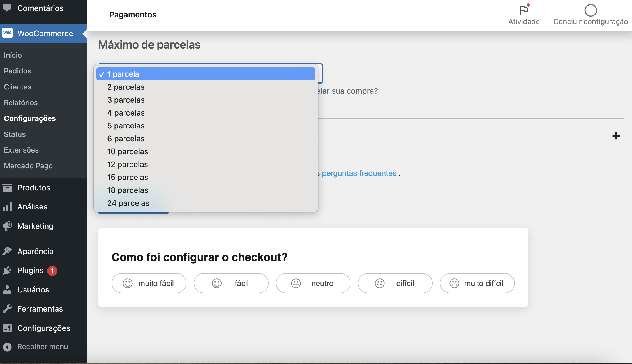Rate checkout setup as fácil
632x364 pixels.
(x=231, y=283)
